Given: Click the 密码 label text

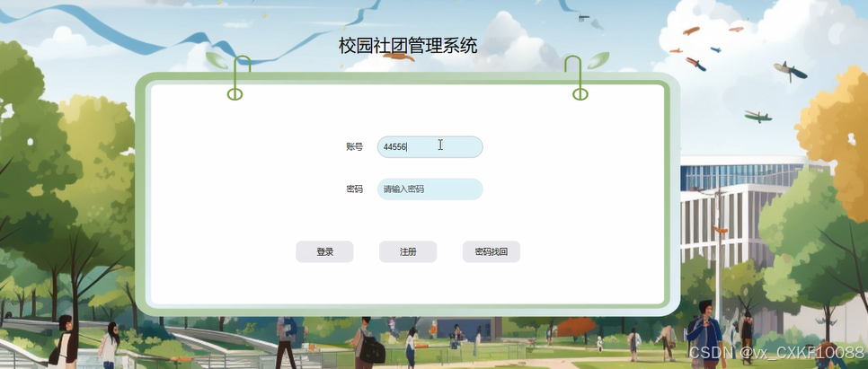Looking at the screenshot, I should pyautogui.click(x=355, y=189).
